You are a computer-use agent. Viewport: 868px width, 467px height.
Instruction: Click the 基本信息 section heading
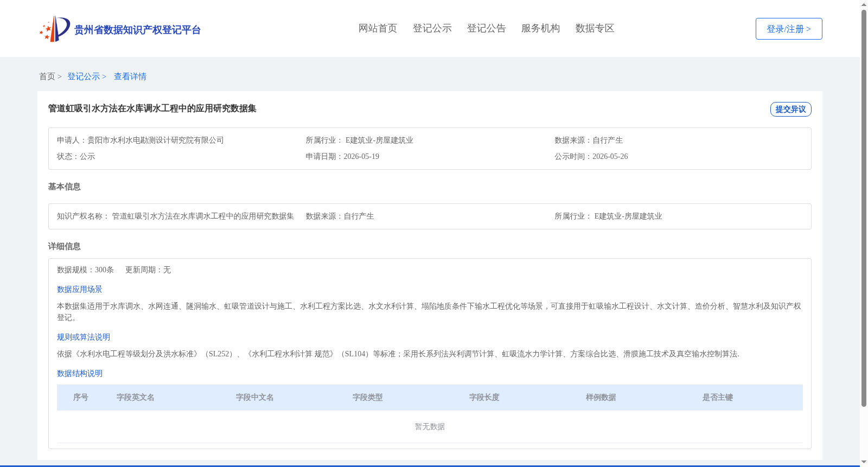point(65,187)
